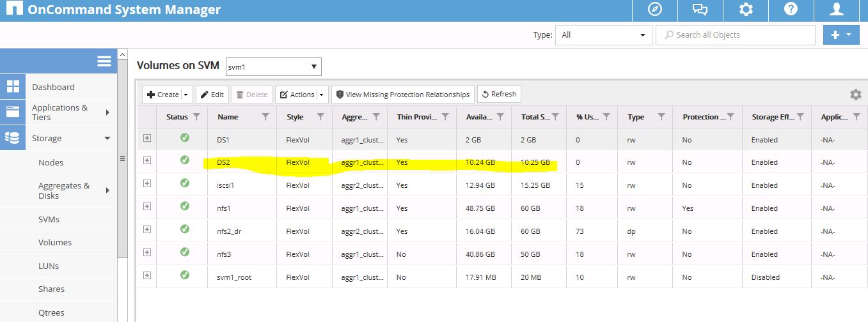Expand Aggregates & Disks submenu

(x=107, y=190)
